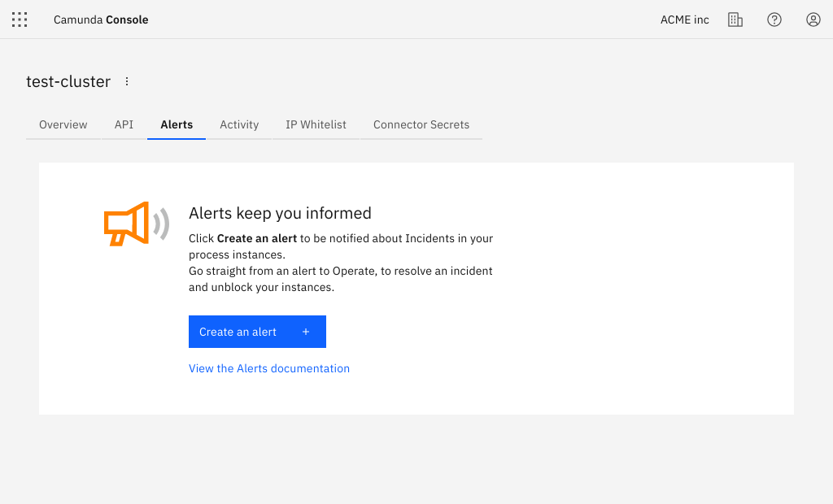Switch to the Overview tab
The height and width of the screenshot is (504, 833).
point(63,124)
